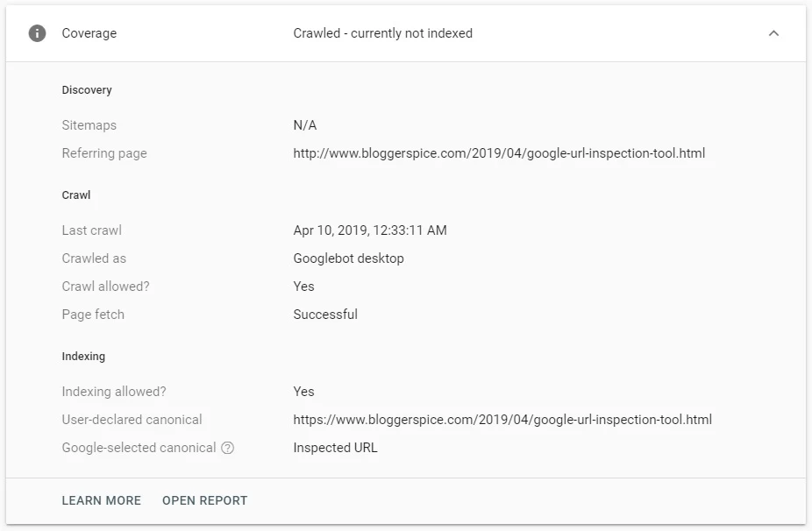
Task: Collapse the Coverage section chevron
Action: pyautogui.click(x=773, y=33)
